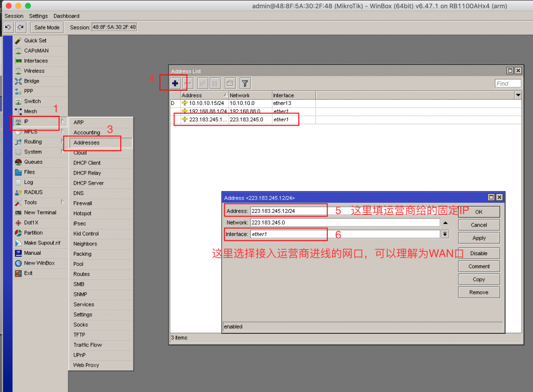
Task: Select DHCP Server from IP submenu
Action: coord(100,183)
